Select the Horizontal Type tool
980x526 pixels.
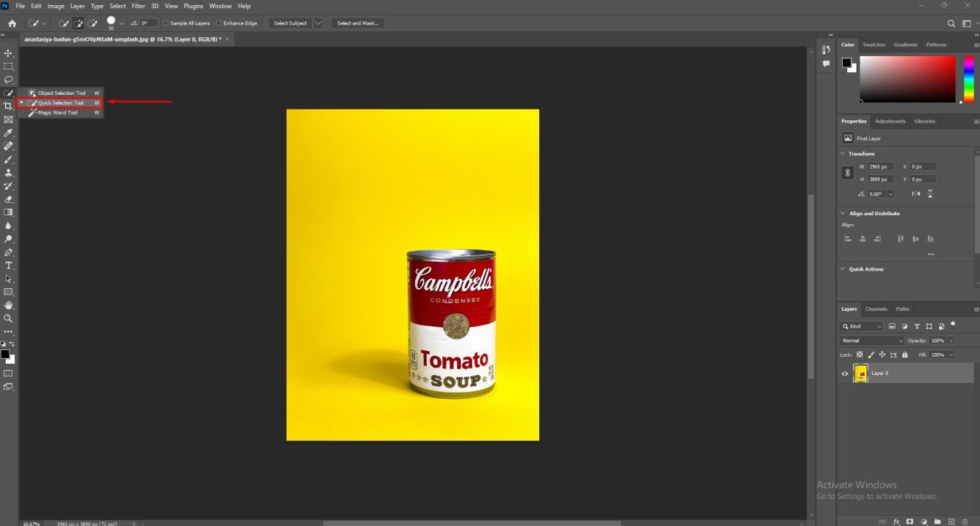pos(9,266)
